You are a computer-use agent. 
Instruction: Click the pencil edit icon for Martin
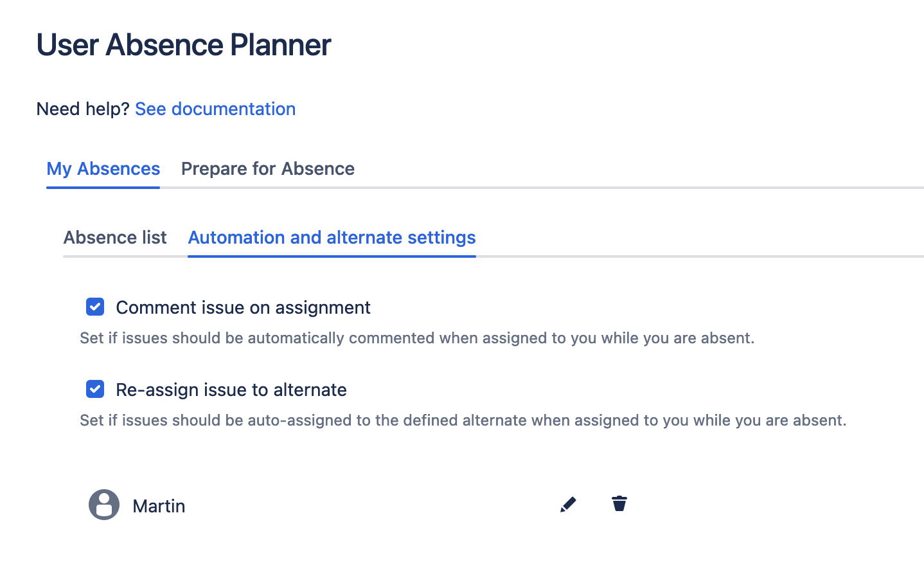(568, 505)
